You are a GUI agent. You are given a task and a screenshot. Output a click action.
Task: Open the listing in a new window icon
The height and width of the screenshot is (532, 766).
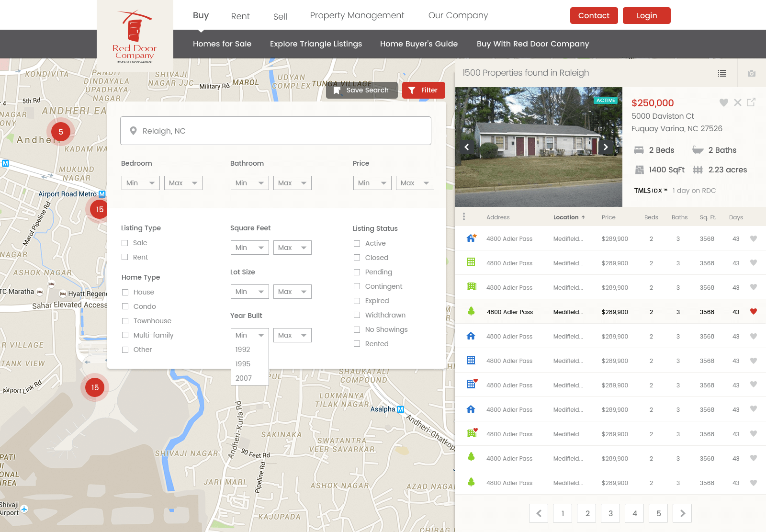752,102
